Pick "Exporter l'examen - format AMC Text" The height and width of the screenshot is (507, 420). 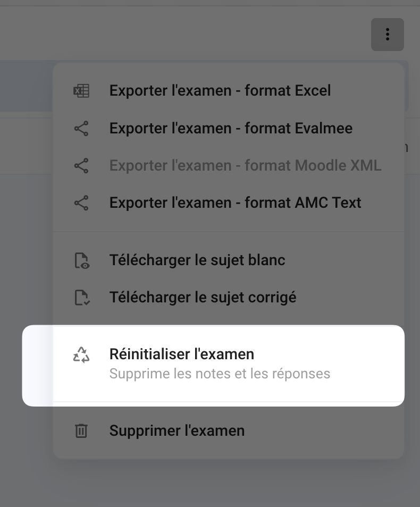tap(235, 202)
